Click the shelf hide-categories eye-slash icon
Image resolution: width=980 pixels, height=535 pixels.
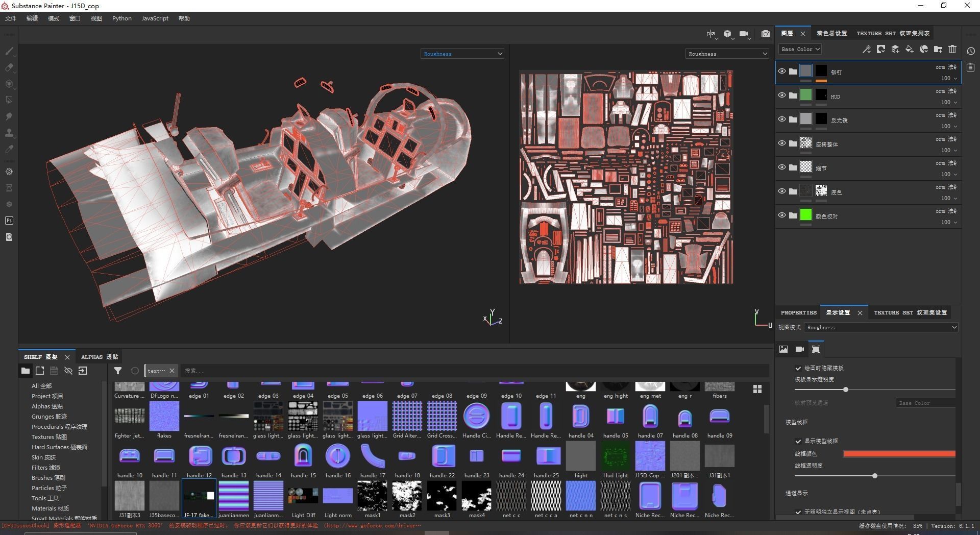coord(68,371)
